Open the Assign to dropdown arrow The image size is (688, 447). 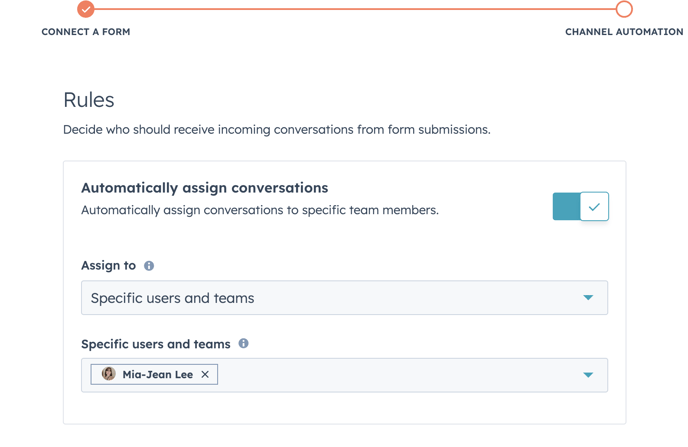[x=588, y=297]
